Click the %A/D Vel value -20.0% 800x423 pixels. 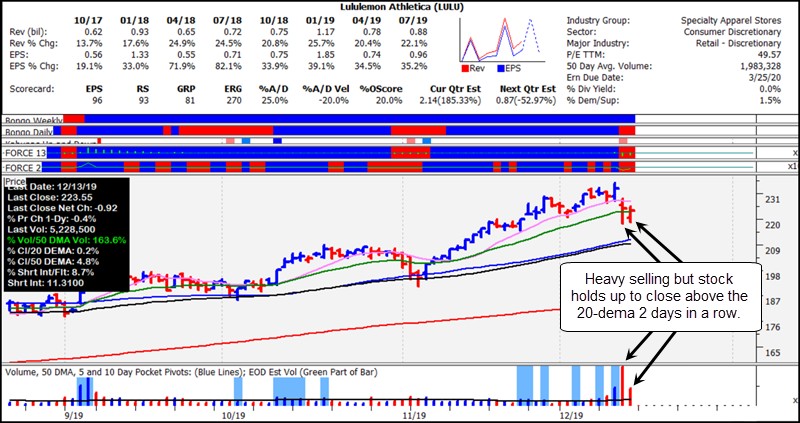click(333, 100)
